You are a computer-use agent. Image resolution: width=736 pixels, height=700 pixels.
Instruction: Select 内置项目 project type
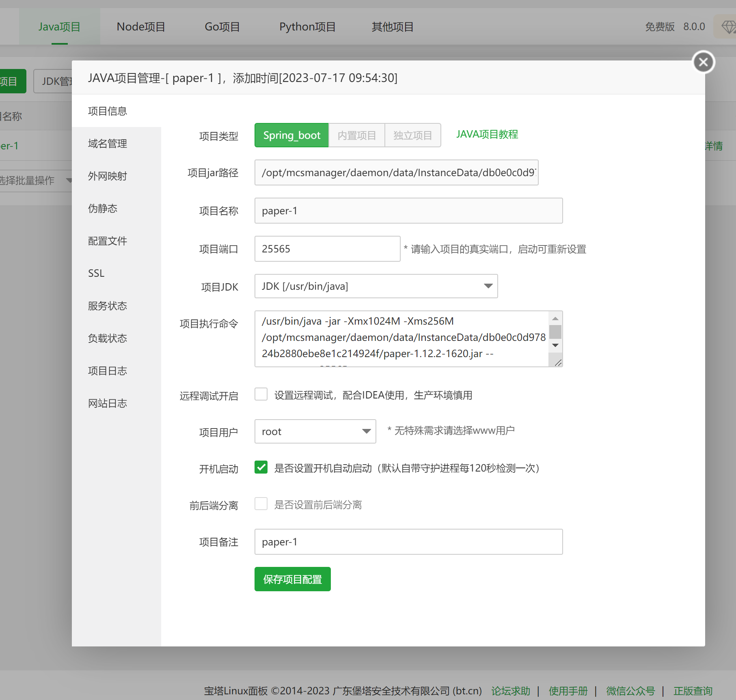pos(357,135)
